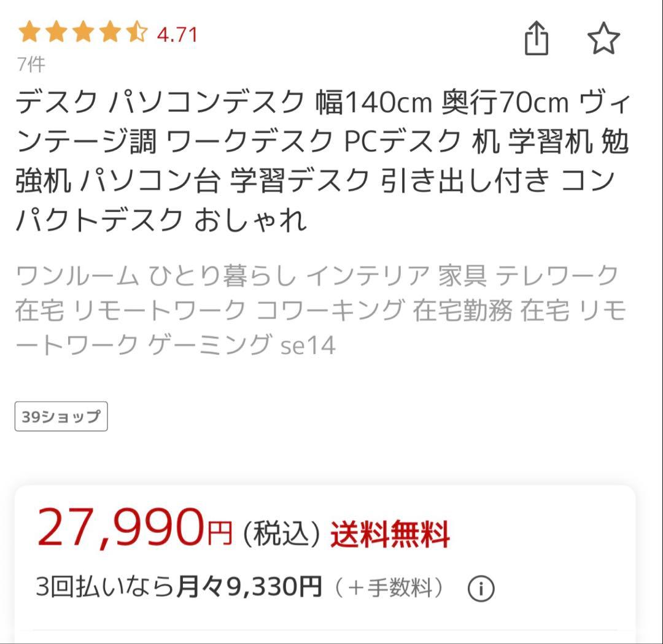The image size is (663, 644).
Task: Open installment fee info icon
Action: click(x=481, y=589)
